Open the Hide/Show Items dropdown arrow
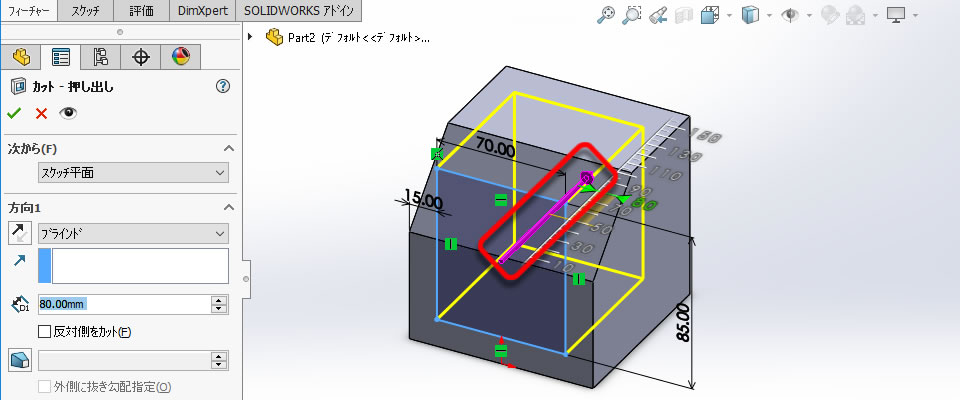This screenshot has width=960, height=400. pos(809,15)
